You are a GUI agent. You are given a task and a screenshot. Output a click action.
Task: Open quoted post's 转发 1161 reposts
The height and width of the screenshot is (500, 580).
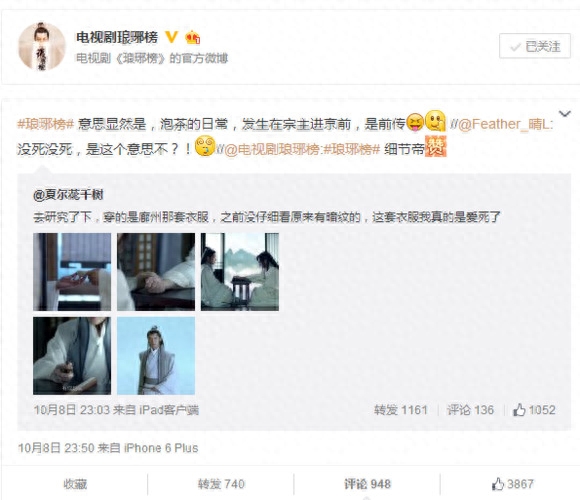tap(401, 410)
